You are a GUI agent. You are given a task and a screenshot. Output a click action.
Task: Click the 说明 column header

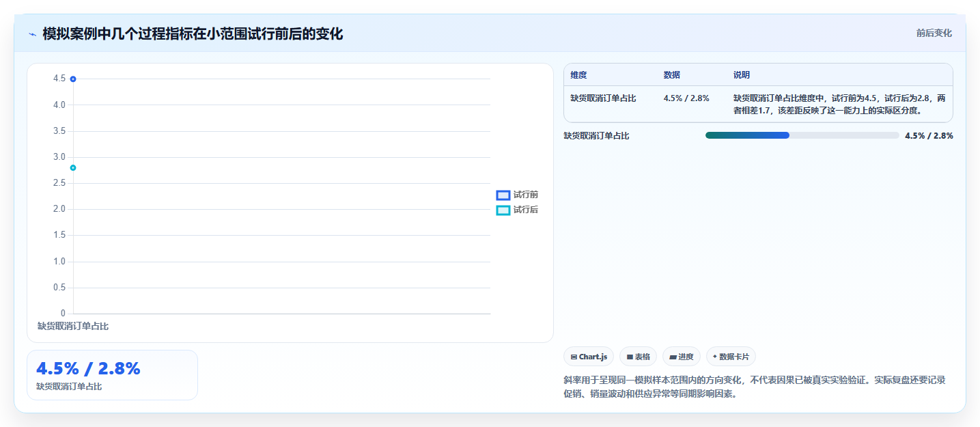coord(742,75)
